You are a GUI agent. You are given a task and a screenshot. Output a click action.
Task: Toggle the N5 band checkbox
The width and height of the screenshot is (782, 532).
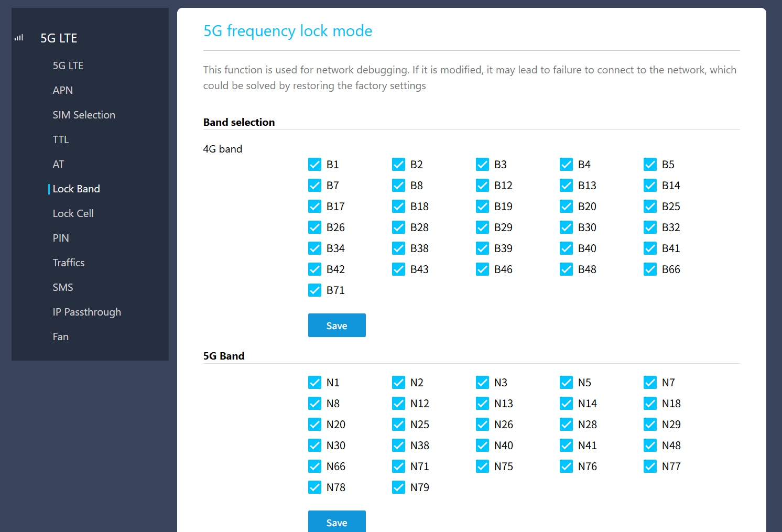tap(566, 383)
